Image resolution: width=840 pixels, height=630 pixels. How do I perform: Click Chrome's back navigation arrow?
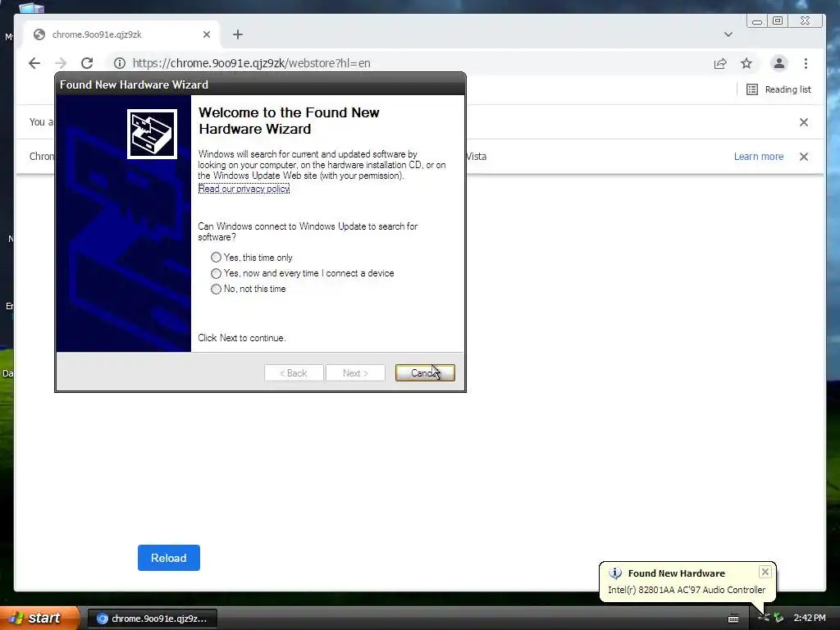click(x=34, y=63)
